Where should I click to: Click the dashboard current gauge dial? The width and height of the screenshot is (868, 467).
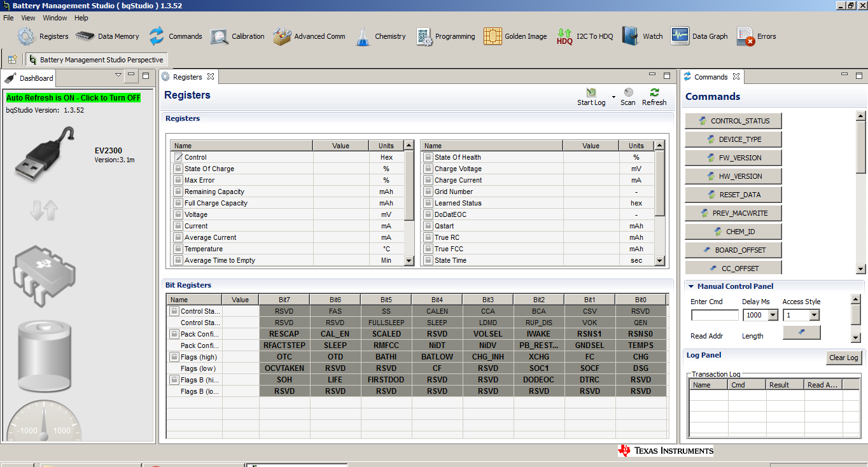point(45,421)
